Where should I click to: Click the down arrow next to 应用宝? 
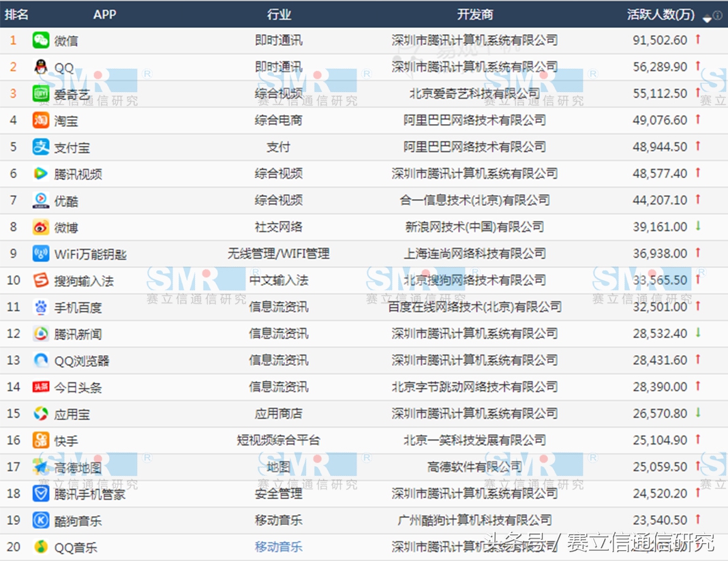(x=697, y=413)
